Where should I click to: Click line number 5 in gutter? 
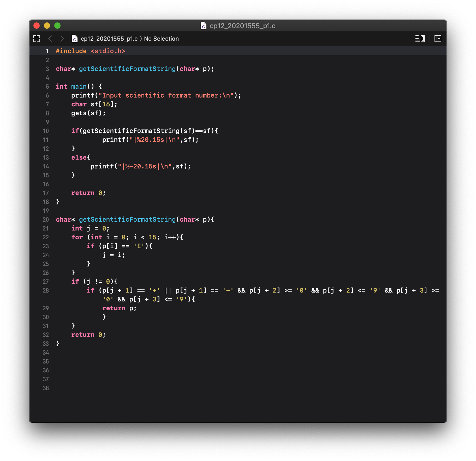47,87
